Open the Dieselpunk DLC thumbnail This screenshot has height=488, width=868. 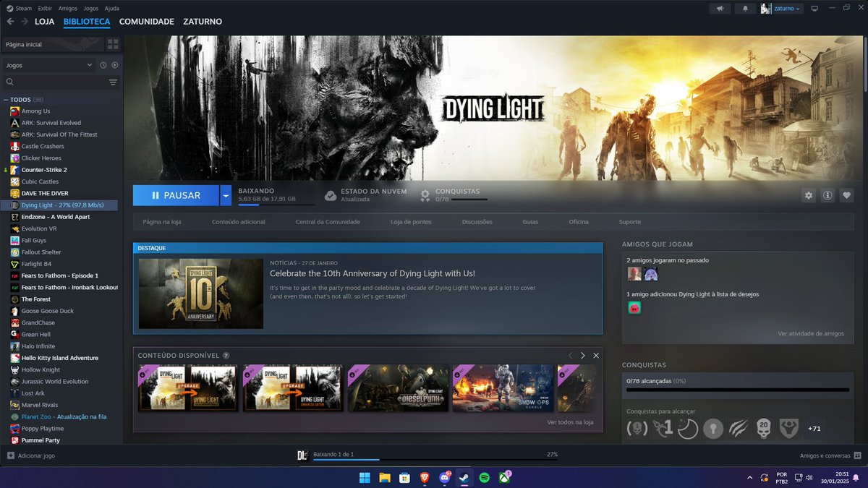398,388
